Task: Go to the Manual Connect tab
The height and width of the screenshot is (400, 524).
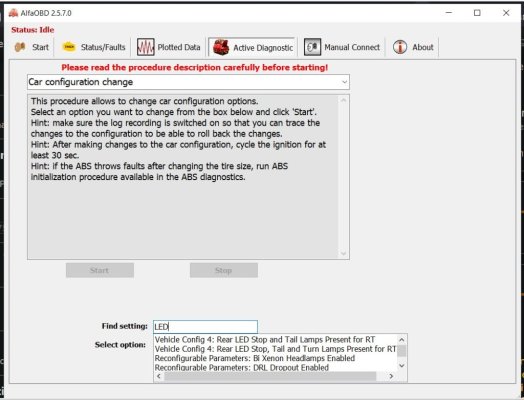Action: tap(342, 47)
